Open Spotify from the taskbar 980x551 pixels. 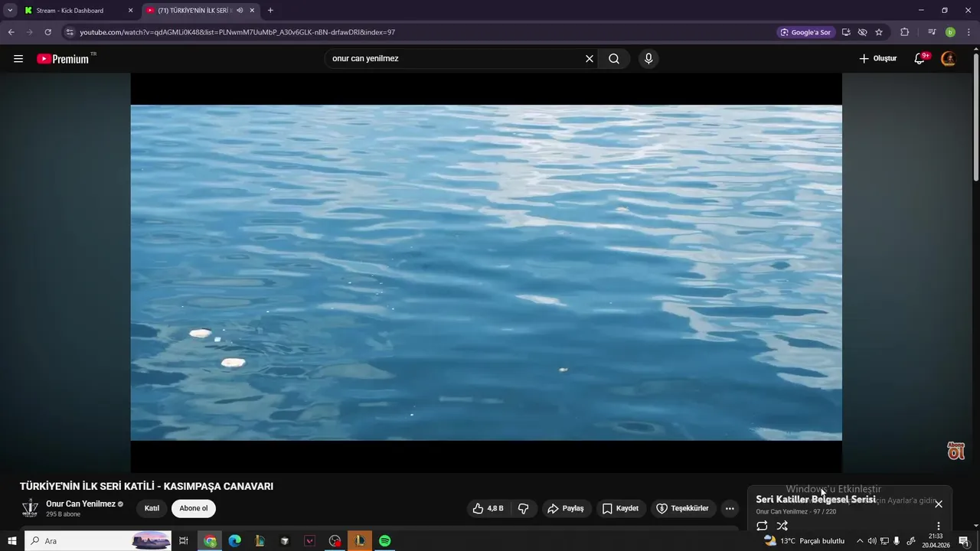385,541
